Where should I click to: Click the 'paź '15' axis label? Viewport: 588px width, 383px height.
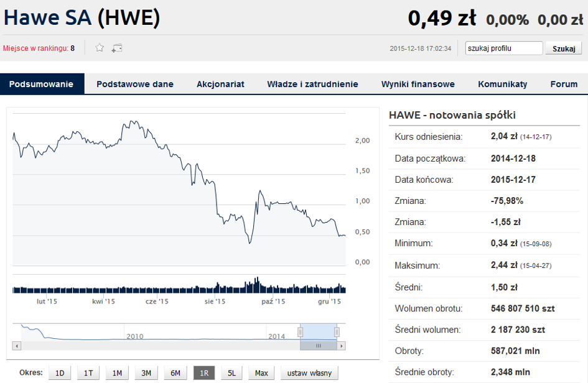pos(273,302)
